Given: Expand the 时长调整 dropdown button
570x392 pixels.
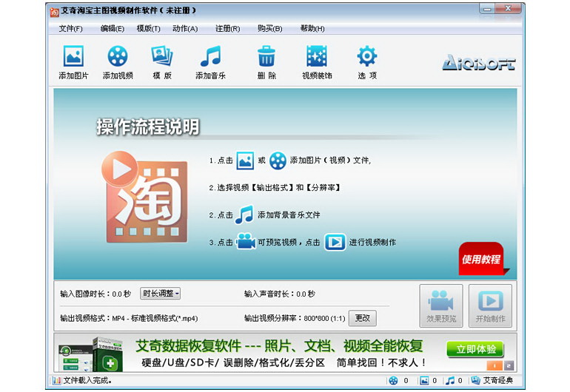Looking at the screenshot, I should (x=161, y=294).
